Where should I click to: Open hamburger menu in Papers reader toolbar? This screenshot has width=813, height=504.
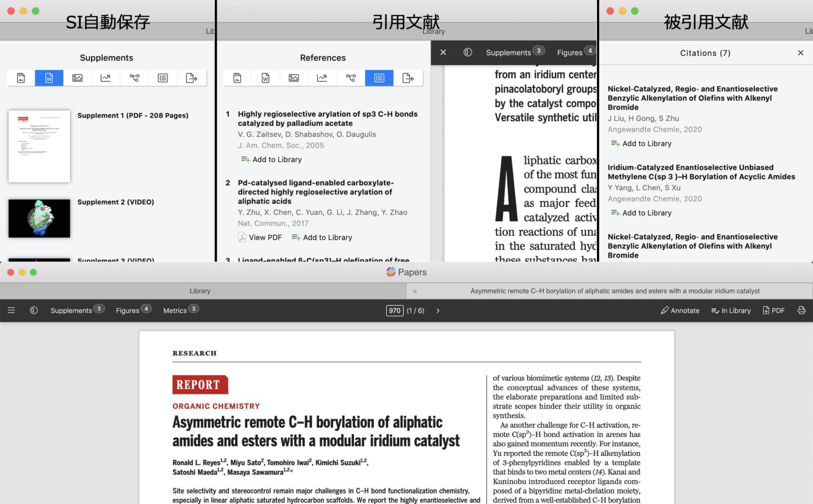pyautogui.click(x=11, y=310)
